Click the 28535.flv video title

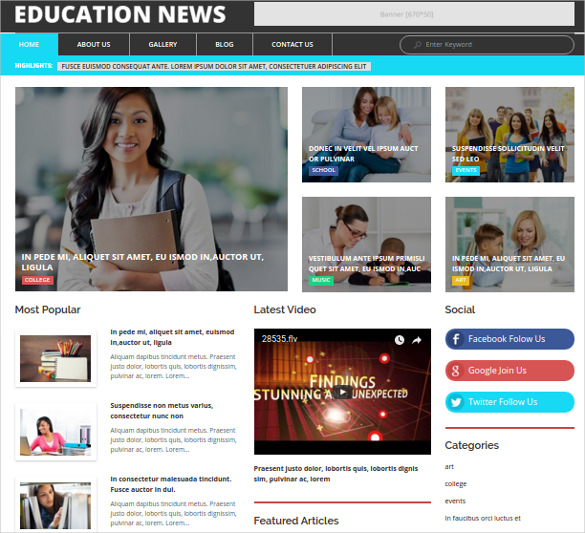point(279,339)
